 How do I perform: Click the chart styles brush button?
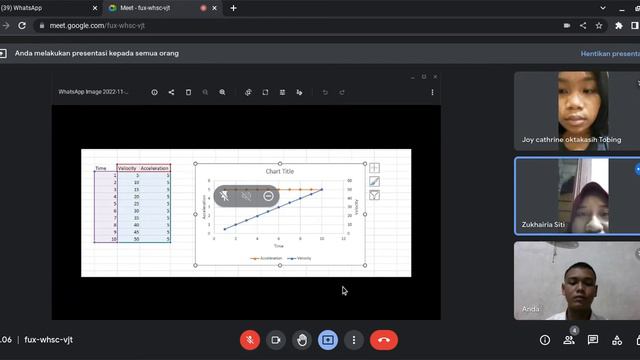374,181
